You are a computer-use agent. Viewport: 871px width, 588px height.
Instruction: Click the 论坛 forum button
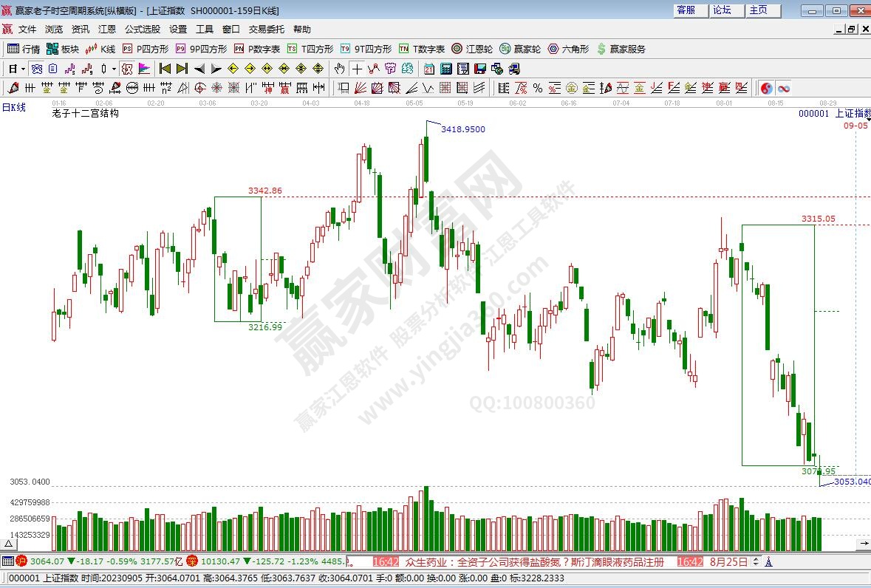click(722, 10)
